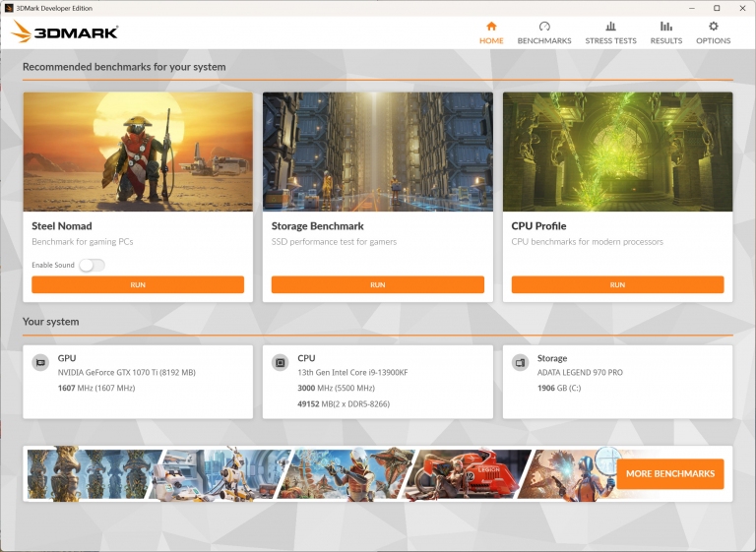Run the Storage Benchmark test
Screen dimensions: 756x552
(377, 284)
